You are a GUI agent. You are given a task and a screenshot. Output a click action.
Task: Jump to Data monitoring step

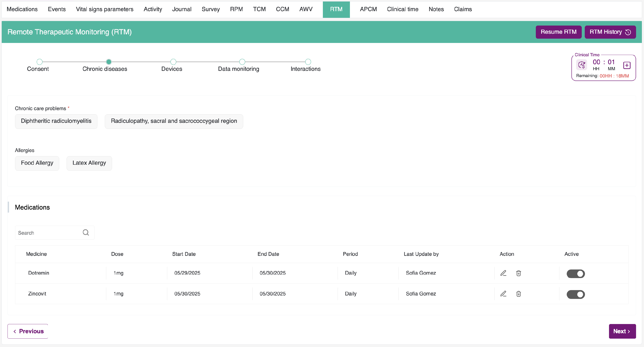[x=242, y=62]
